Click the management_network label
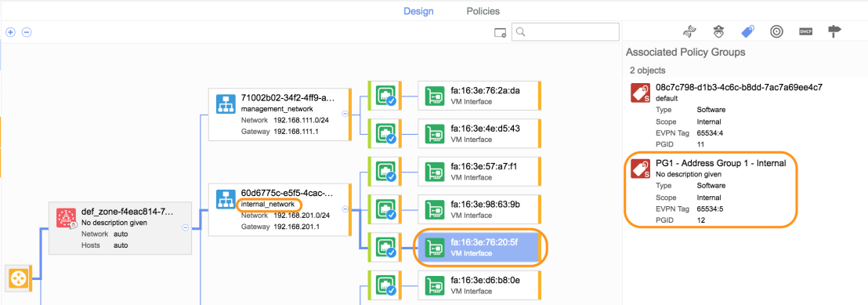The image size is (868, 305). (x=277, y=109)
